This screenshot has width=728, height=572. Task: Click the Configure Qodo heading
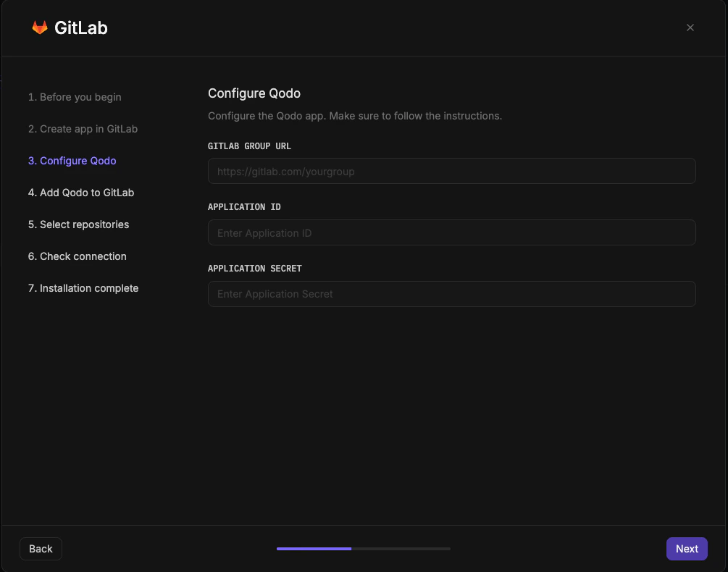(x=254, y=93)
